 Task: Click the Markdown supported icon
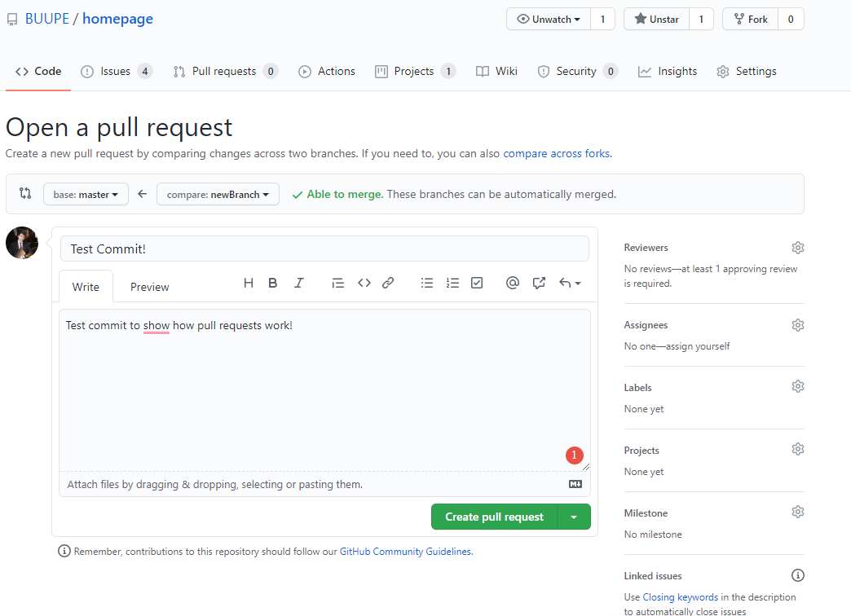click(x=575, y=484)
